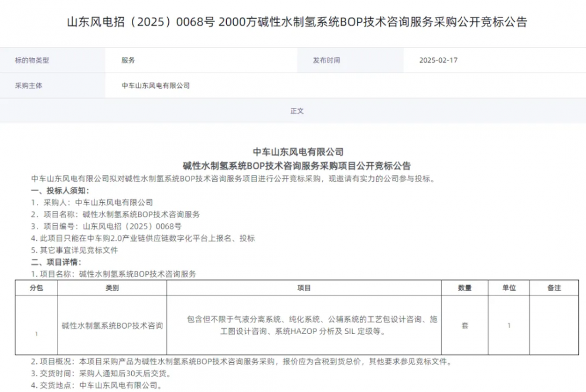The image size is (586, 392).
Task: Click the '发布时间' label
Action: (x=326, y=60)
